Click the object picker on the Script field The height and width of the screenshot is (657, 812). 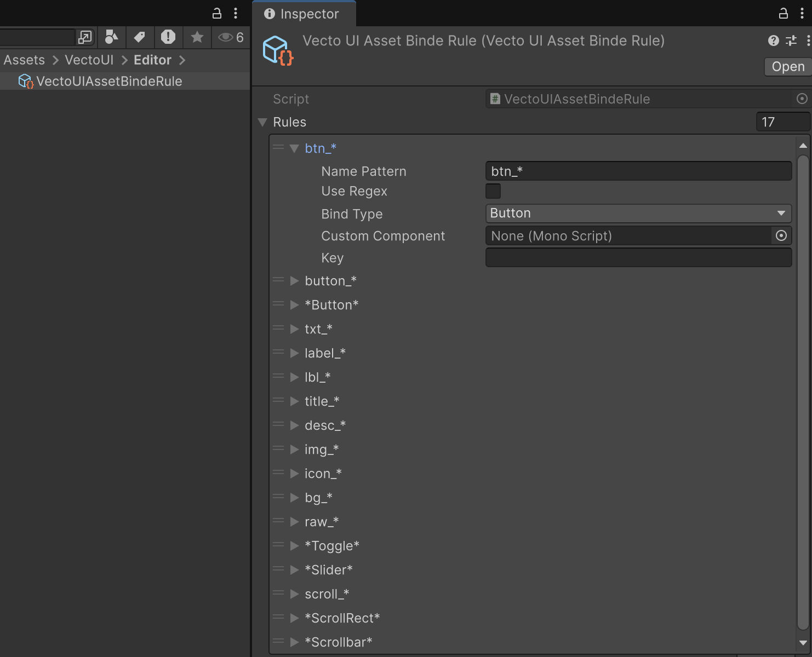click(802, 99)
